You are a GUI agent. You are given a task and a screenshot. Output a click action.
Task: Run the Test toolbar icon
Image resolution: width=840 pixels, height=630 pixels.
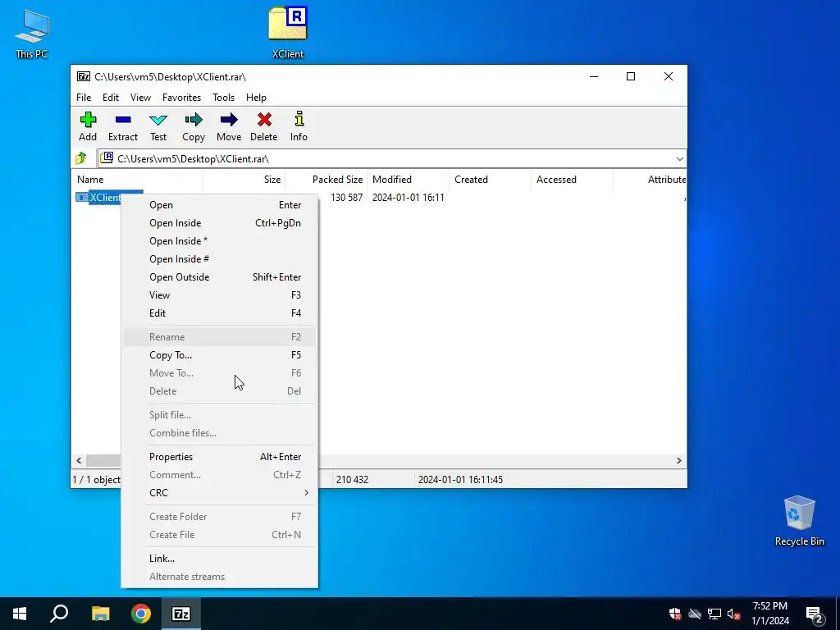click(x=158, y=126)
